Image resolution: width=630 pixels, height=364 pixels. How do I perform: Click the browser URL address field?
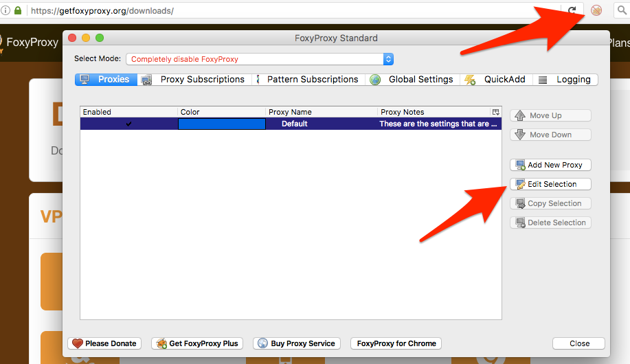coord(293,10)
